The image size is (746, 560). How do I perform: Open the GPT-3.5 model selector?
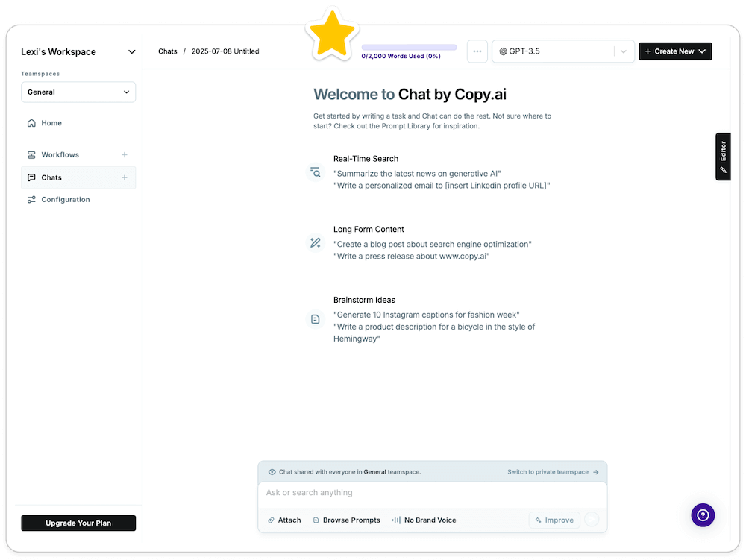(x=562, y=51)
